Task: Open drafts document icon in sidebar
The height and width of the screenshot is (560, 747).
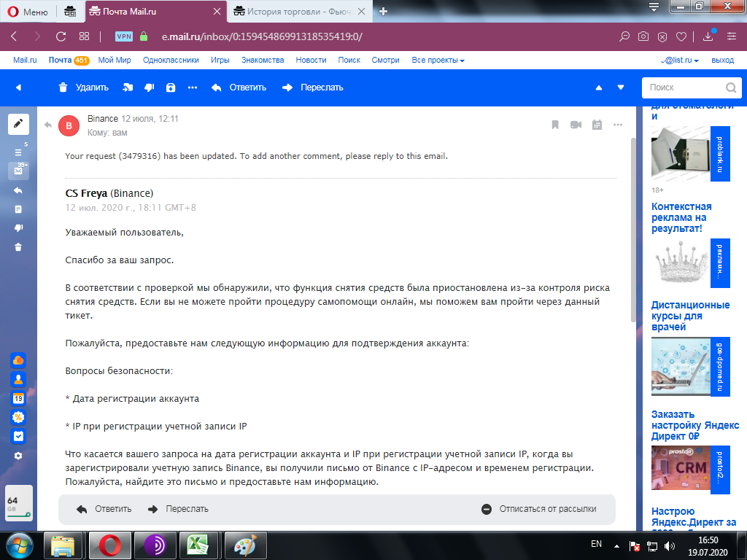Action: click(18, 209)
